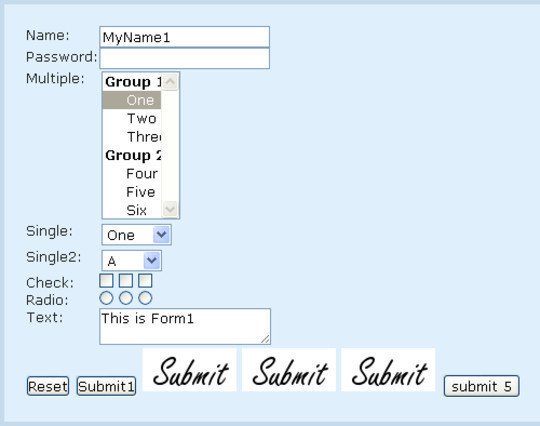This screenshot has width=540, height=426.
Task: Click the Multiple list scroll-up arrow
Action: pos(170,82)
